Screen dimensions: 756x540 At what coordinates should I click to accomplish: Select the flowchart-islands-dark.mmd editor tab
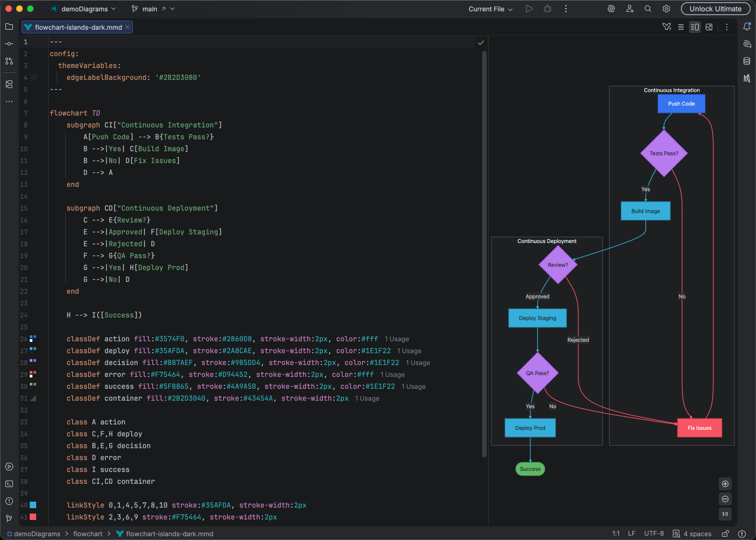point(76,26)
